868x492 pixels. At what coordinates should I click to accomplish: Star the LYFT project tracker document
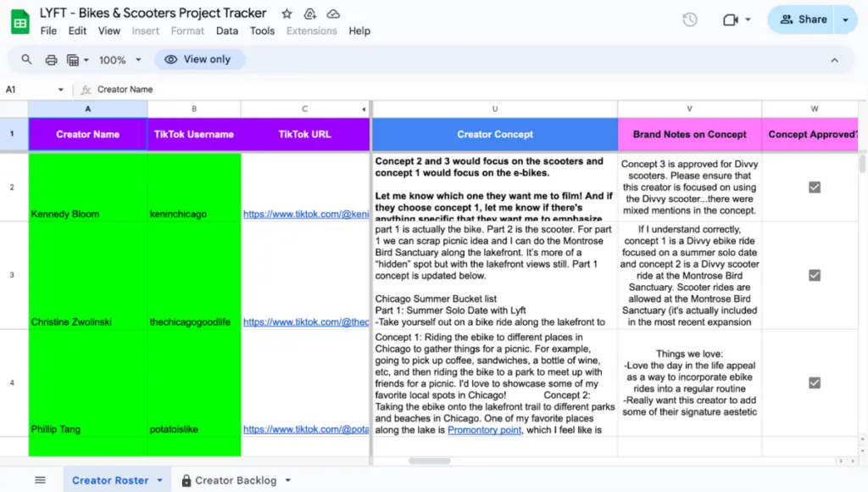point(287,14)
